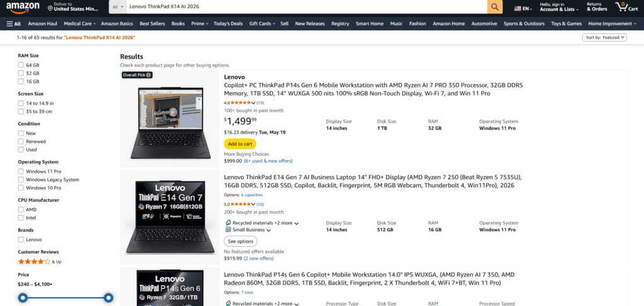Check the 64 GB RAM filter
This screenshot has height=306, width=644.
pos(21,65)
